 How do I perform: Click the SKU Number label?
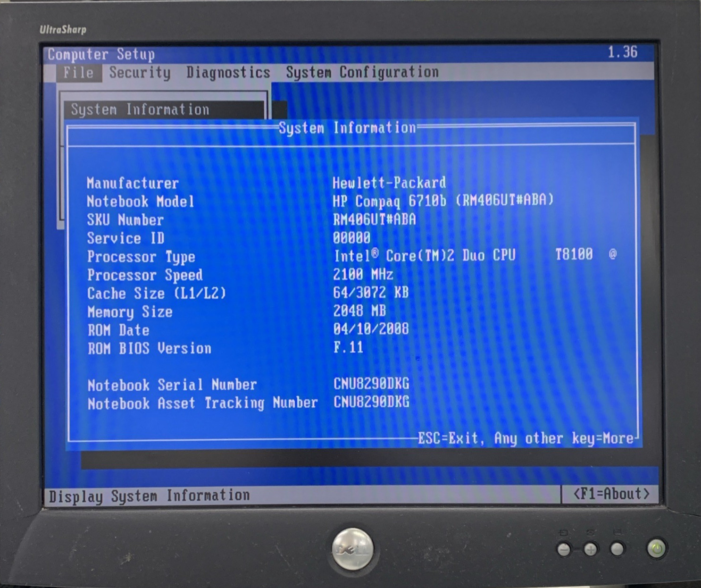(125, 220)
